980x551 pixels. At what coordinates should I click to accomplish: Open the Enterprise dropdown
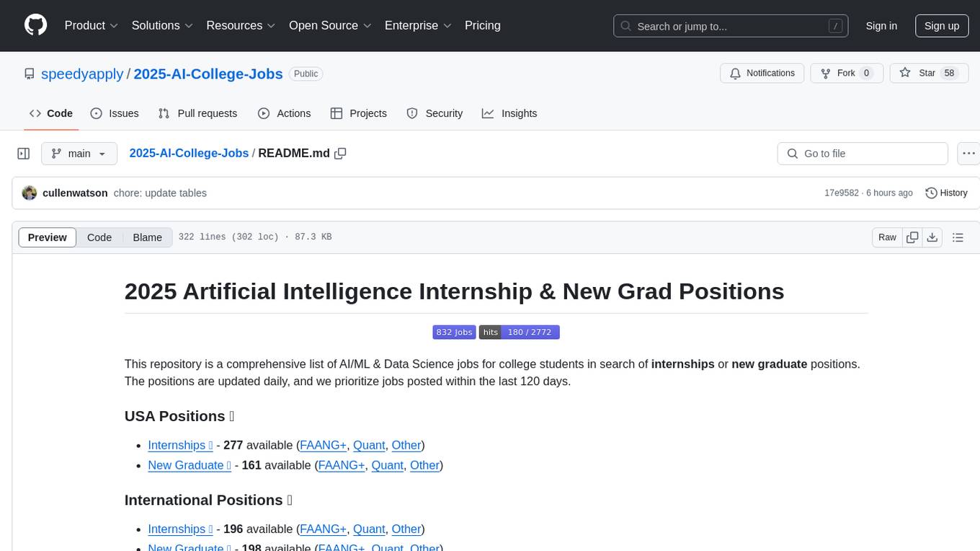pos(418,25)
